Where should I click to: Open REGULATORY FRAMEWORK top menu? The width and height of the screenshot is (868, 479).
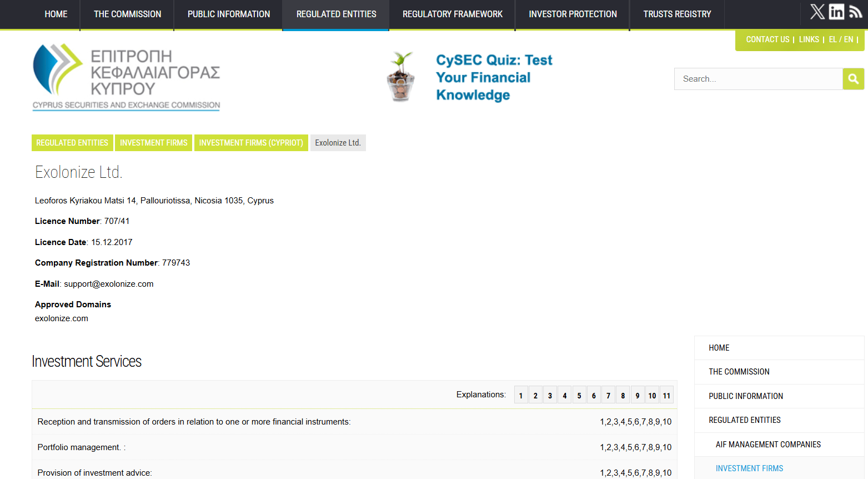coord(453,14)
